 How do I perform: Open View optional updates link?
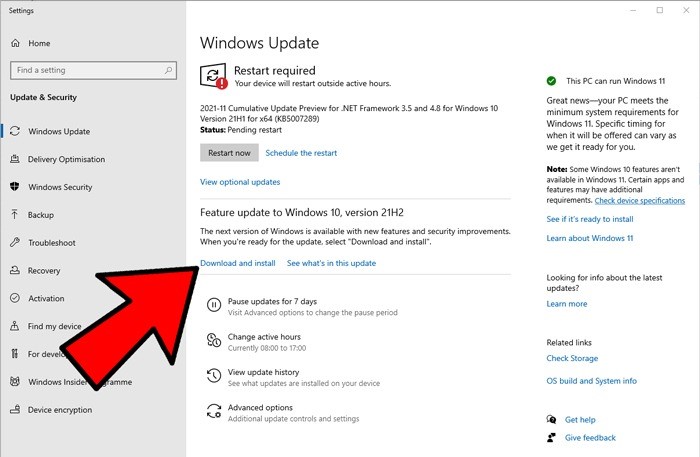240,182
